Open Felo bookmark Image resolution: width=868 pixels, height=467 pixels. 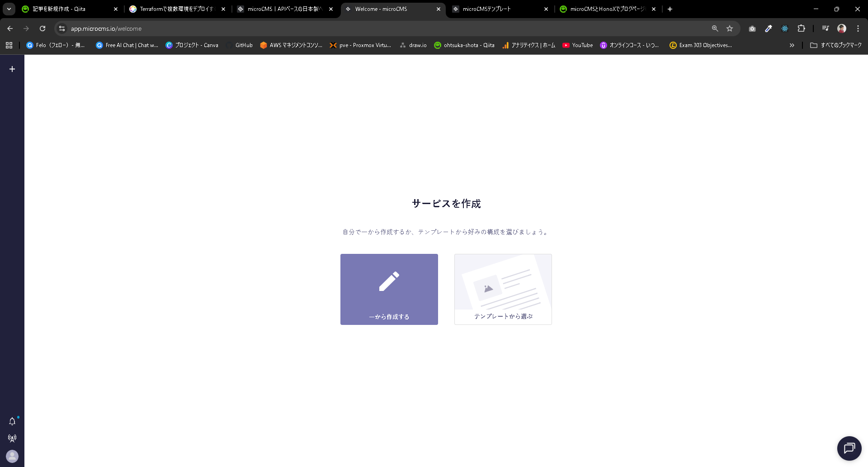pyautogui.click(x=56, y=45)
